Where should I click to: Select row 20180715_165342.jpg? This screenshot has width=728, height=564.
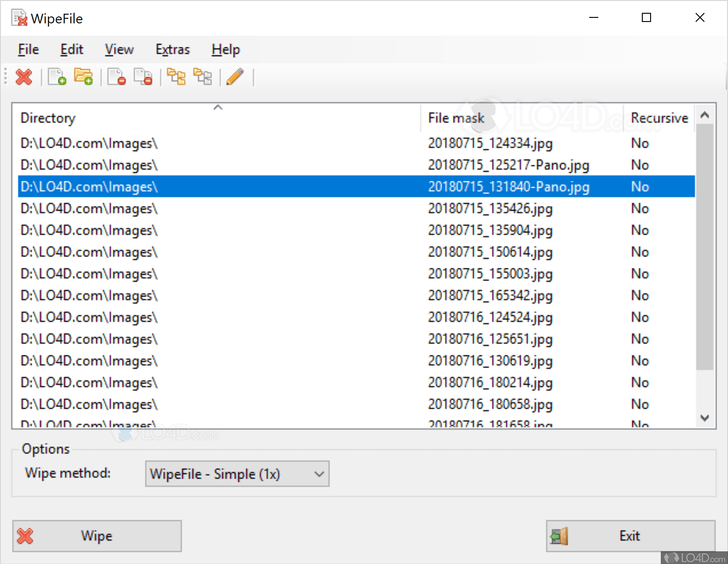pos(356,295)
